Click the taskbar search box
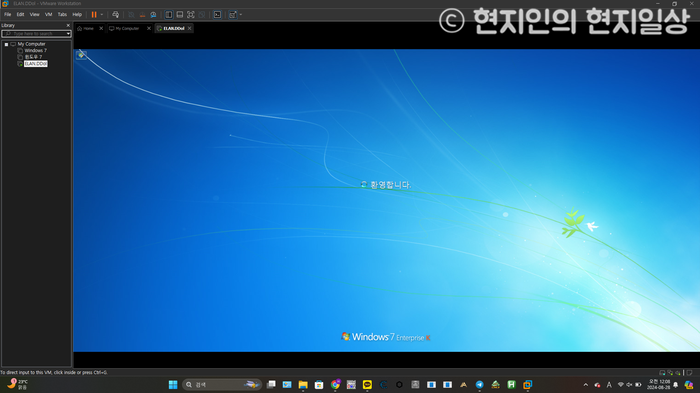The width and height of the screenshot is (700, 393). click(222, 385)
